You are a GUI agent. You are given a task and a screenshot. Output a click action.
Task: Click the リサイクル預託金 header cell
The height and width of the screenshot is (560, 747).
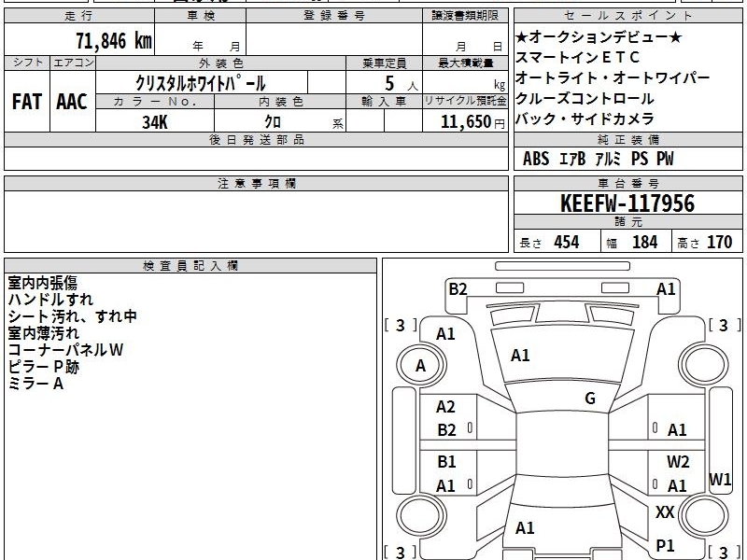[x=465, y=101]
